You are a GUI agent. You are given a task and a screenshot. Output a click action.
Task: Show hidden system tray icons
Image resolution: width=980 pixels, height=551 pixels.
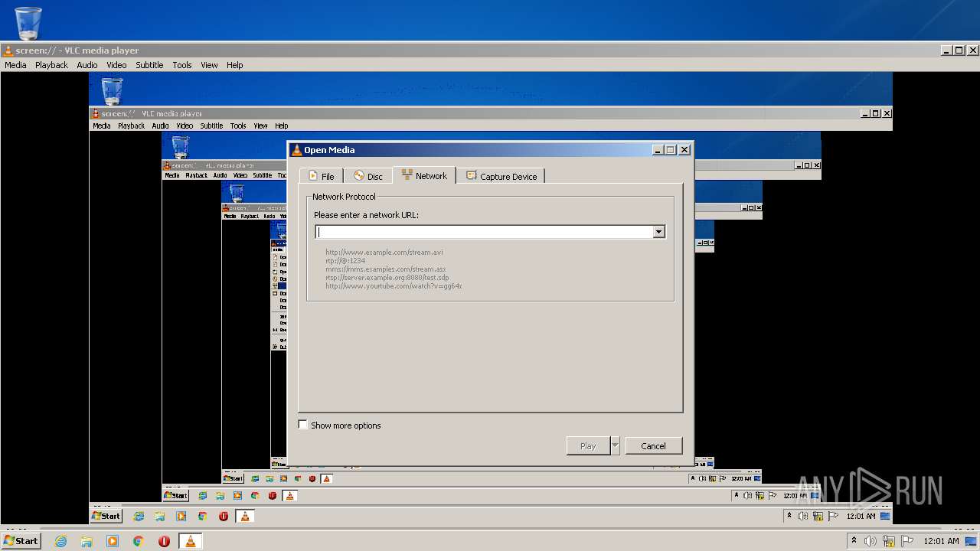pos(854,541)
